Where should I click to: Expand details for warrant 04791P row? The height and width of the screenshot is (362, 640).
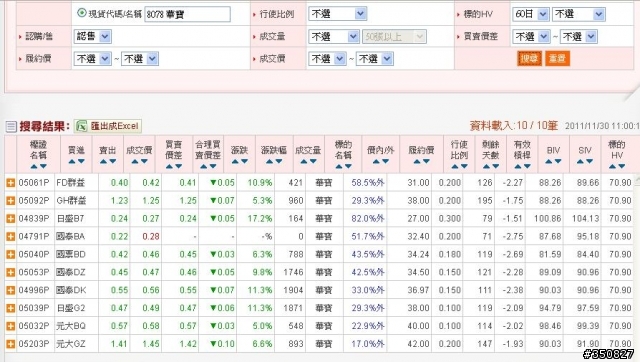11,237
